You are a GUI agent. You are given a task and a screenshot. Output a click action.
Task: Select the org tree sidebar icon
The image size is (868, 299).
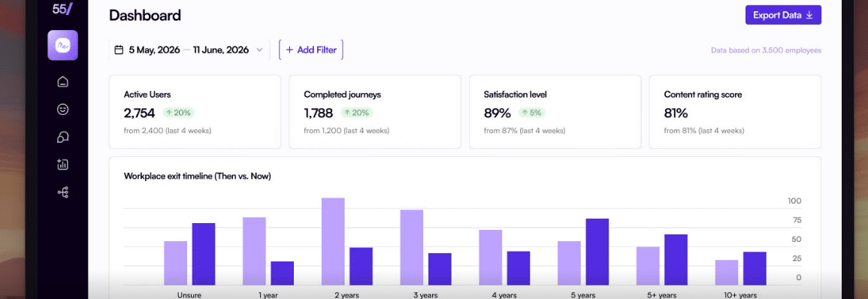click(62, 192)
